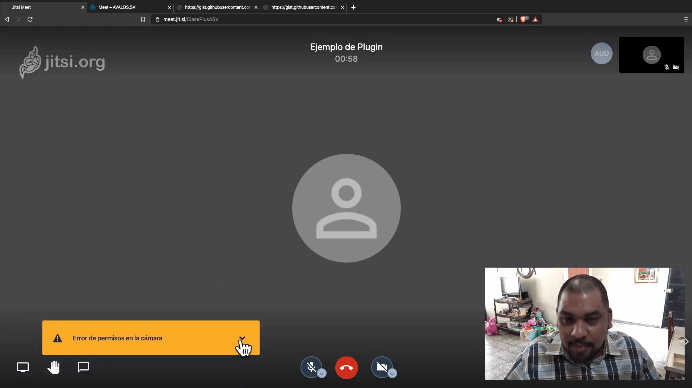Click the 00:58 conference timer
Screen dimensions: 692x388
[346, 59]
